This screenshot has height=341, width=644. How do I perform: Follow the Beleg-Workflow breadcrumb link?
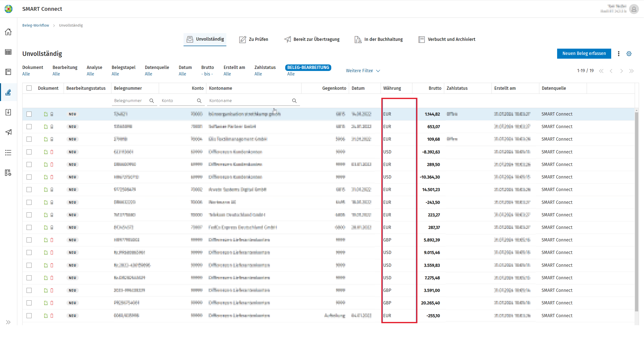click(x=36, y=25)
